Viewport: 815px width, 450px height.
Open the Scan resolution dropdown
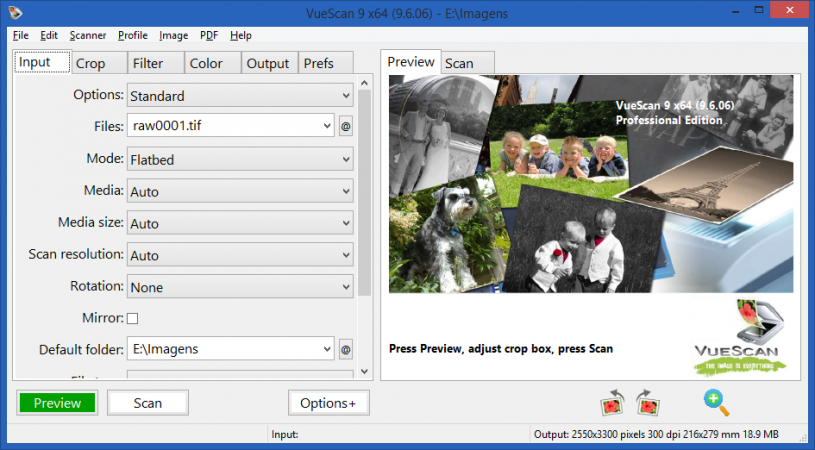(x=240, y=255)
